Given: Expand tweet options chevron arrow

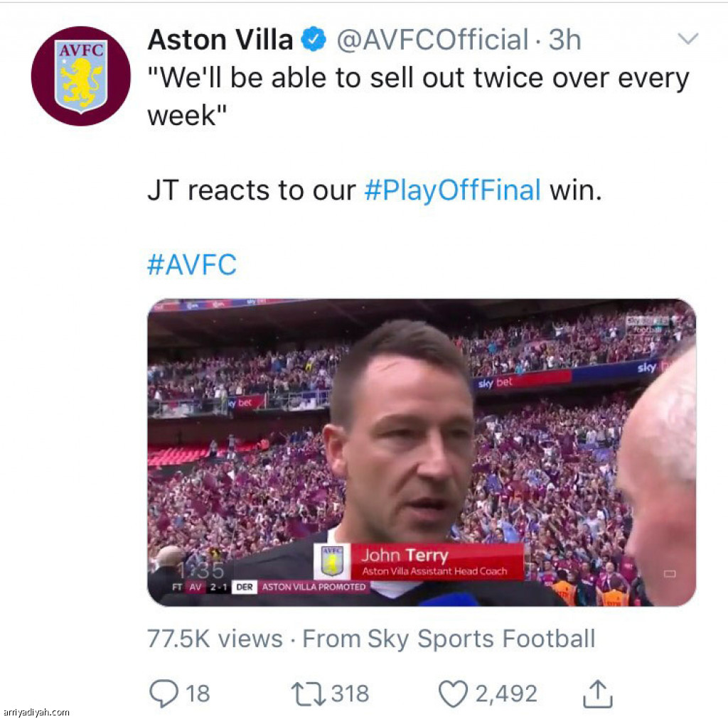Looking at the screenshot, I should point(688,38).
